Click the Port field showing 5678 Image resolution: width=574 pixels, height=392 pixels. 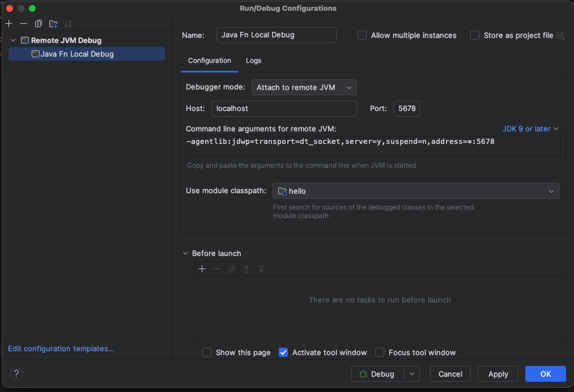pyautogui.click(x=406, y=109)
